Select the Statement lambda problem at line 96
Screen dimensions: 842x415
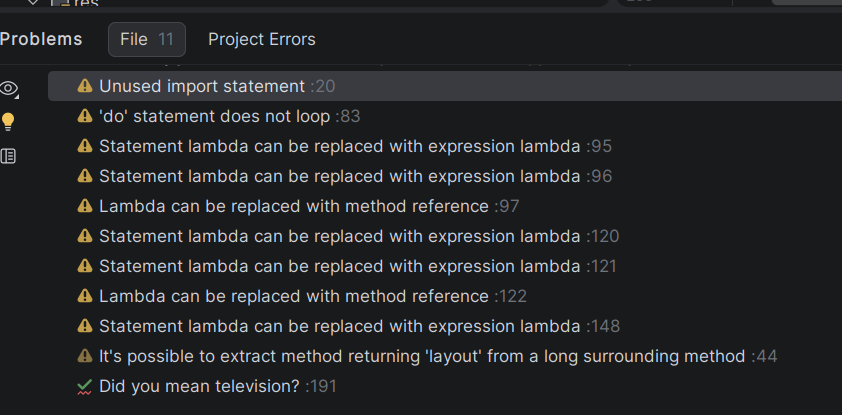339,177
